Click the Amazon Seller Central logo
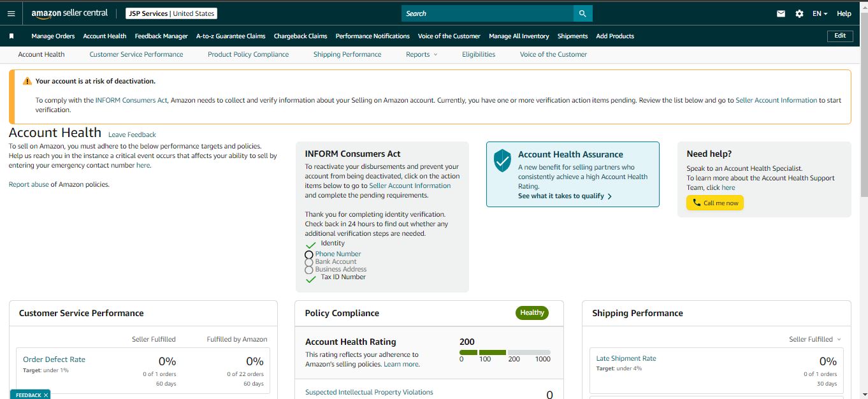The image size is (868, 399). [69, 13]
